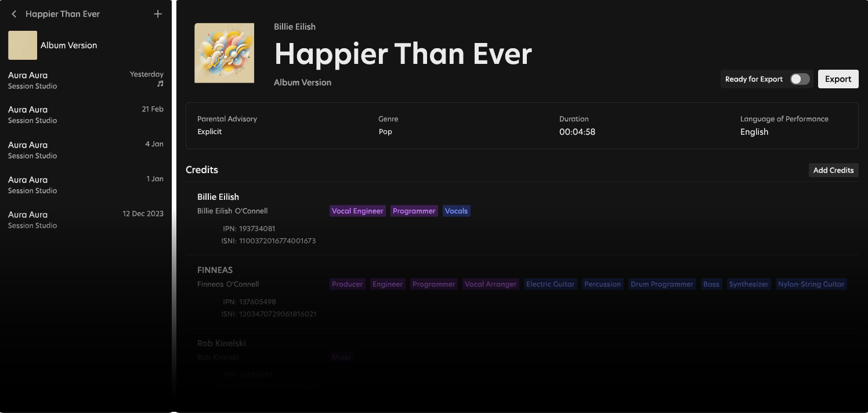Click the 00:04:58 duration value
The width and height of the screenshot is (868, 413).
[x=577, y=132]
